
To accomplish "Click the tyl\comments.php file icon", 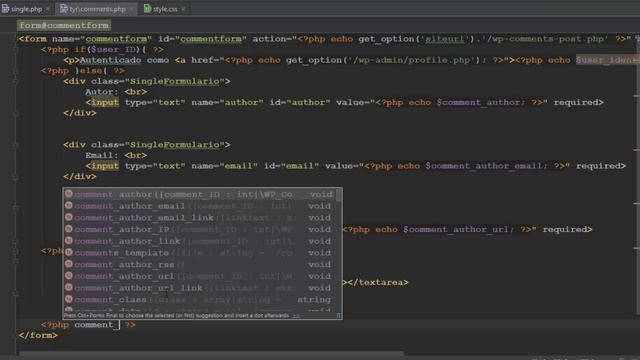I will pos(64,9).
